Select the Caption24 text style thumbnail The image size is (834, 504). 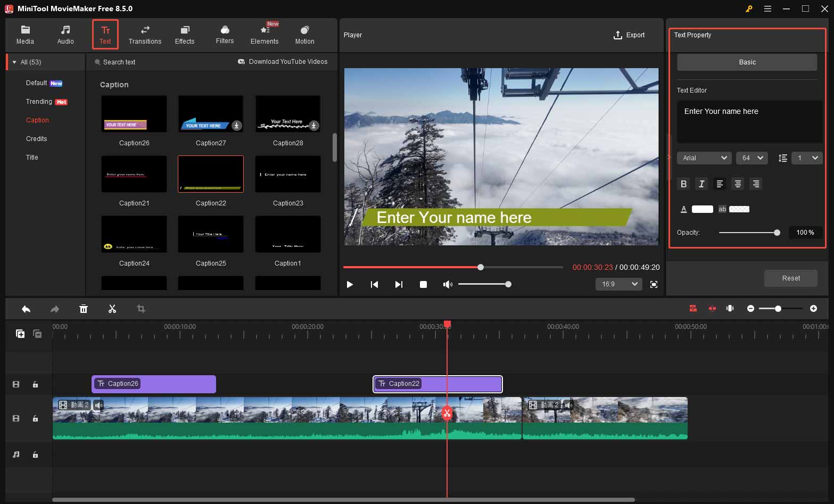134,234
